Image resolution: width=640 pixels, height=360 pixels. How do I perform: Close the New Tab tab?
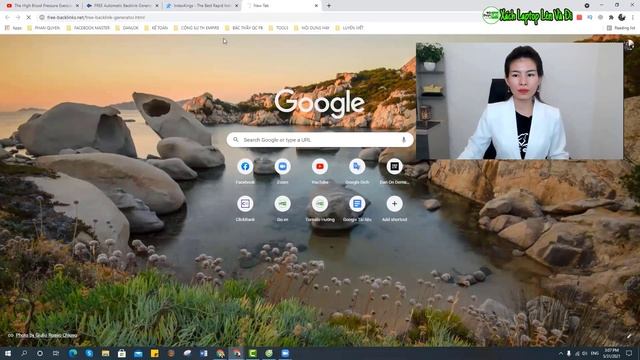click(316, 6)
